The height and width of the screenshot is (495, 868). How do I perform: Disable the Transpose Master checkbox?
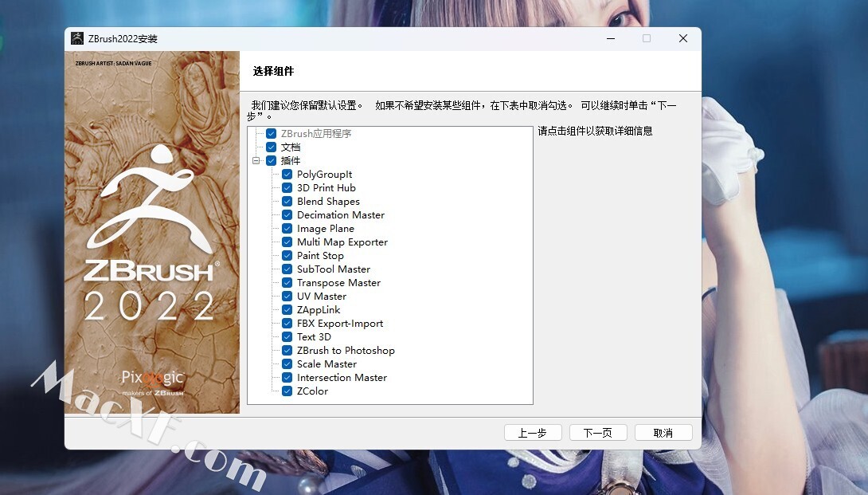coord(287,283)
